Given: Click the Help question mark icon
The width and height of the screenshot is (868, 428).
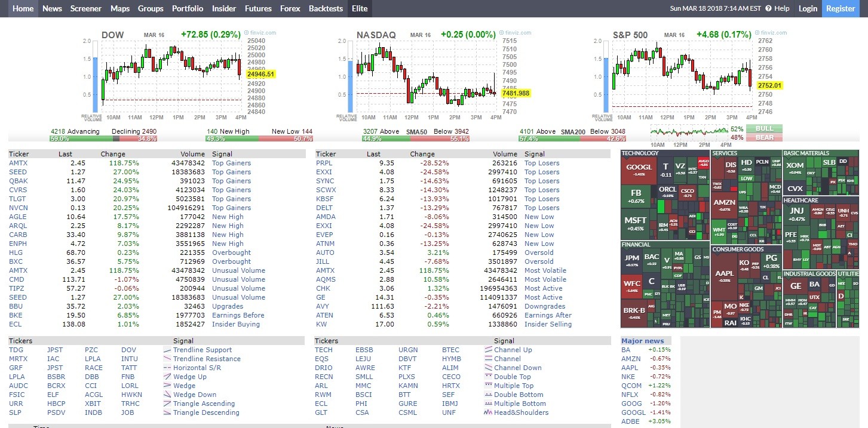Looking at the screenshot, I should tap(768, 8).
